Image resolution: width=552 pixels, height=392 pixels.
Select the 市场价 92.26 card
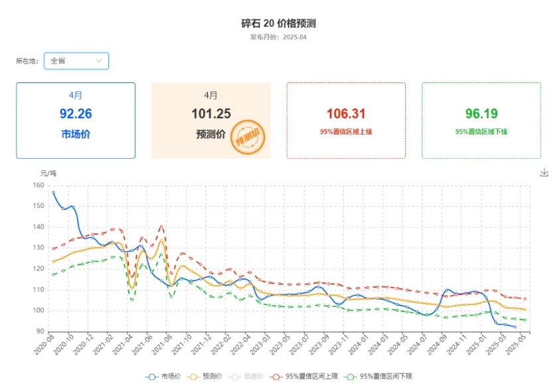pos(76,120)
